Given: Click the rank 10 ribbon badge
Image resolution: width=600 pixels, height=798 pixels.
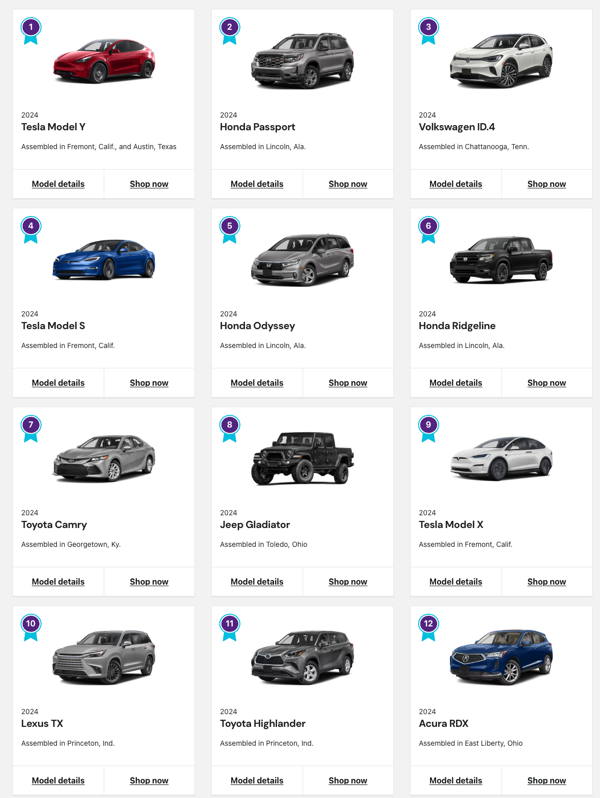Looking at the screenshot, I should click(x=31, y=627).
